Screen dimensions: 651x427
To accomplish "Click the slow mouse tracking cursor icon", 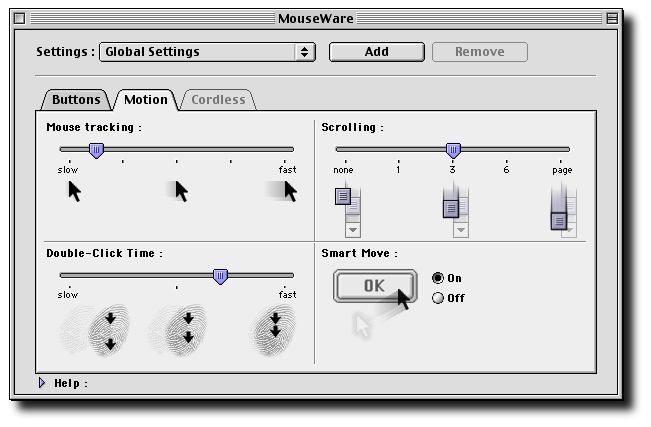I will pyautogui.click(x=75, y=192).
